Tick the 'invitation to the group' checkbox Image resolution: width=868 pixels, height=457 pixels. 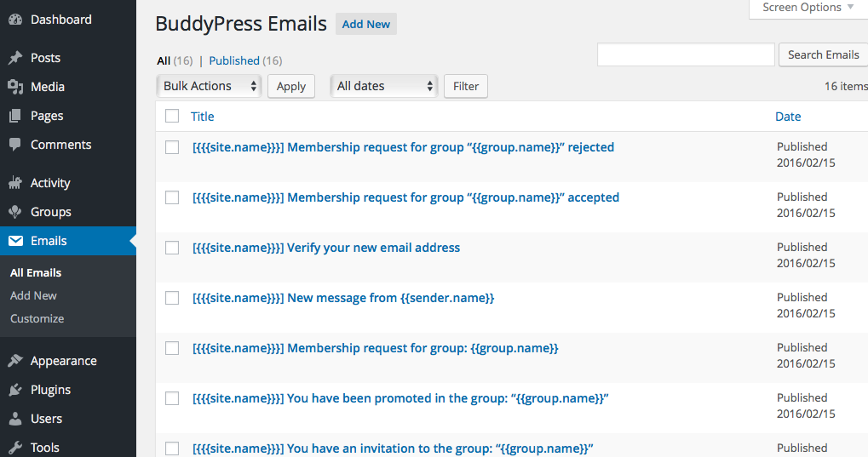click(x=172, y=448)
